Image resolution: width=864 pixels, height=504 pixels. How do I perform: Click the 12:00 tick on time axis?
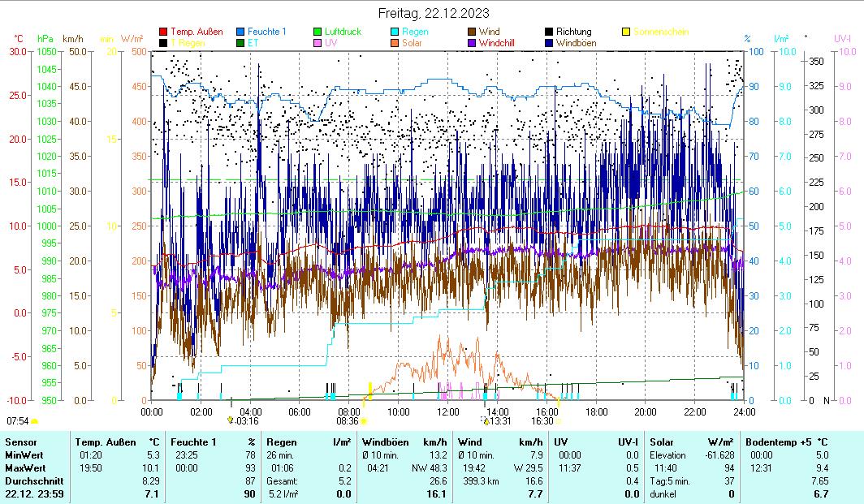point(447,411)
